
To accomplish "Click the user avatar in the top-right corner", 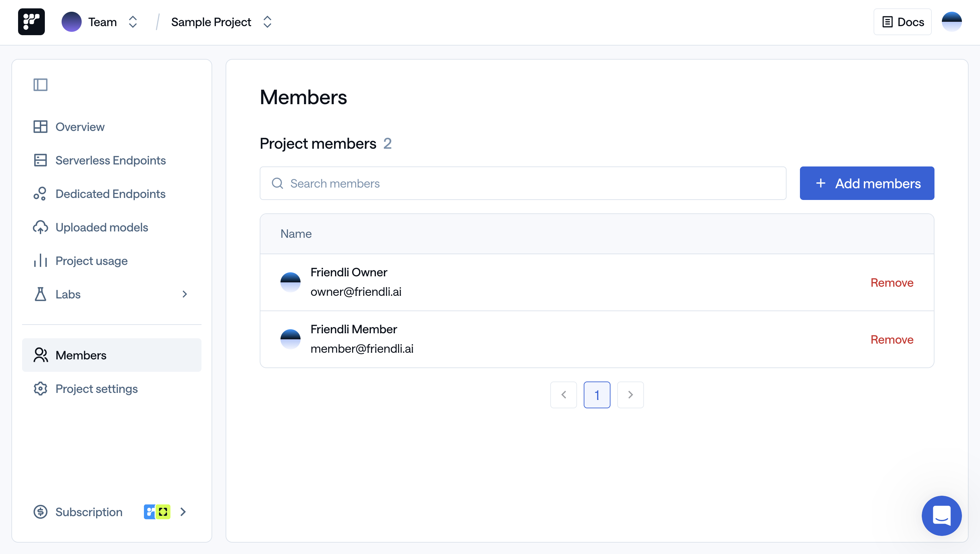I will [x=952, y=22].
